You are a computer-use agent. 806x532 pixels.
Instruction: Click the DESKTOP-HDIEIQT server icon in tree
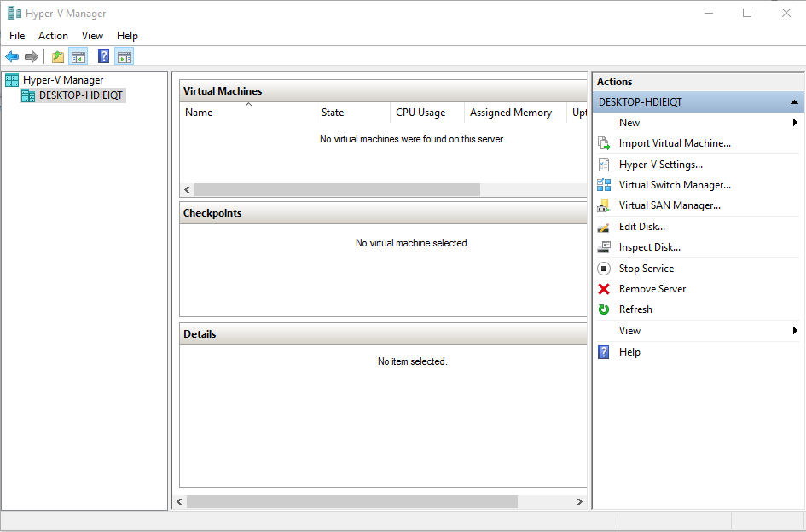28,95
